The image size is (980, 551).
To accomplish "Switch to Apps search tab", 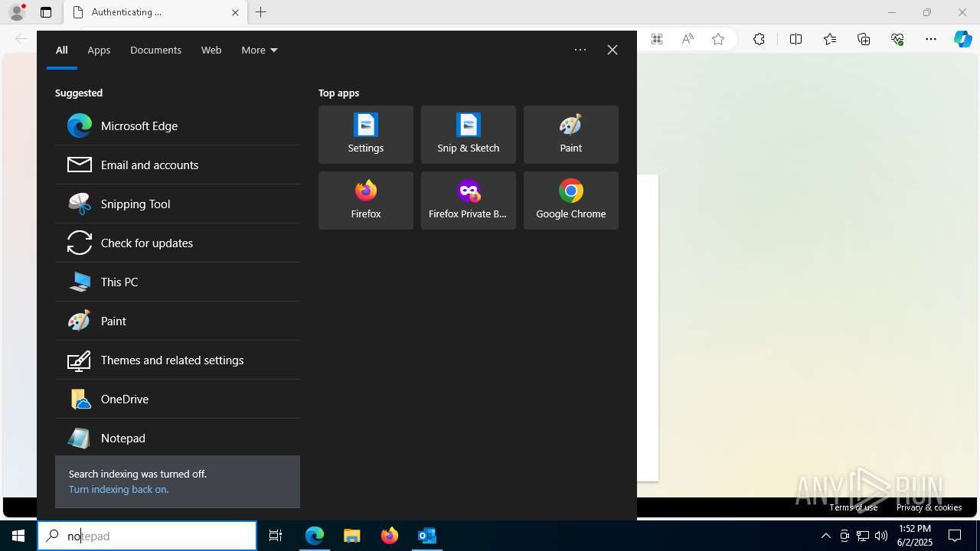I will pos(99,50).
